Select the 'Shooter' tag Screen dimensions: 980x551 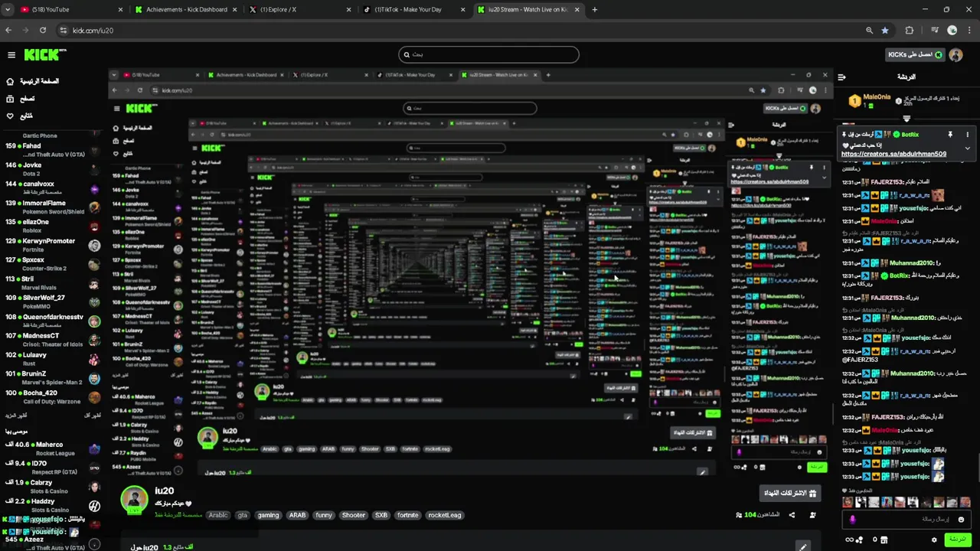(354, 515)
